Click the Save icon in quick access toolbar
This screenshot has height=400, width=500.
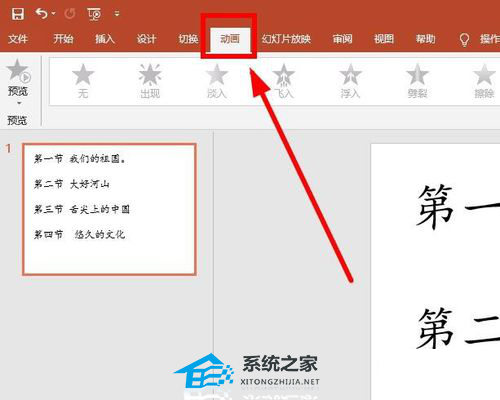tap(18, 14)
